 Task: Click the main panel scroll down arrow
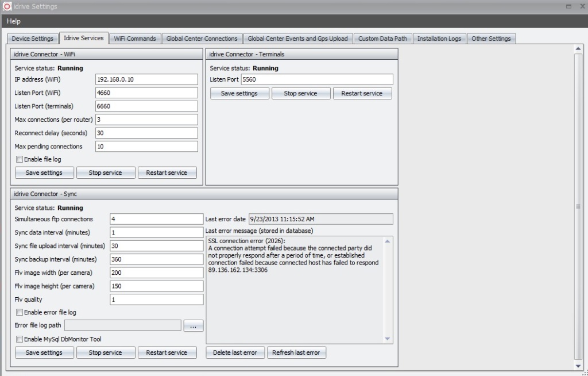578,366
